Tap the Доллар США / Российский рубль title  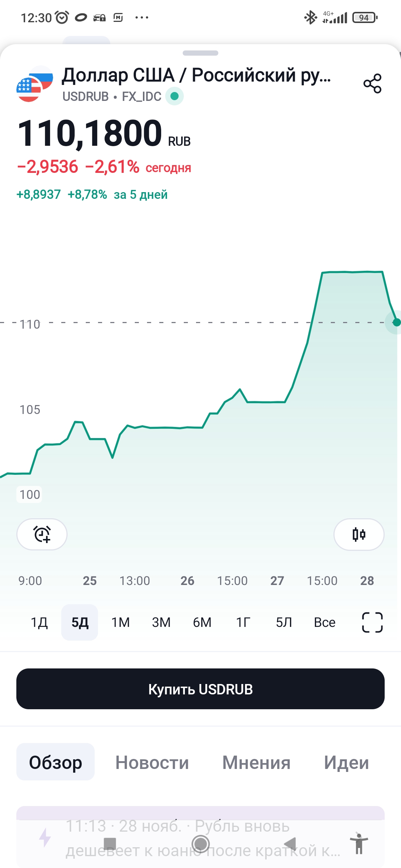196,75
